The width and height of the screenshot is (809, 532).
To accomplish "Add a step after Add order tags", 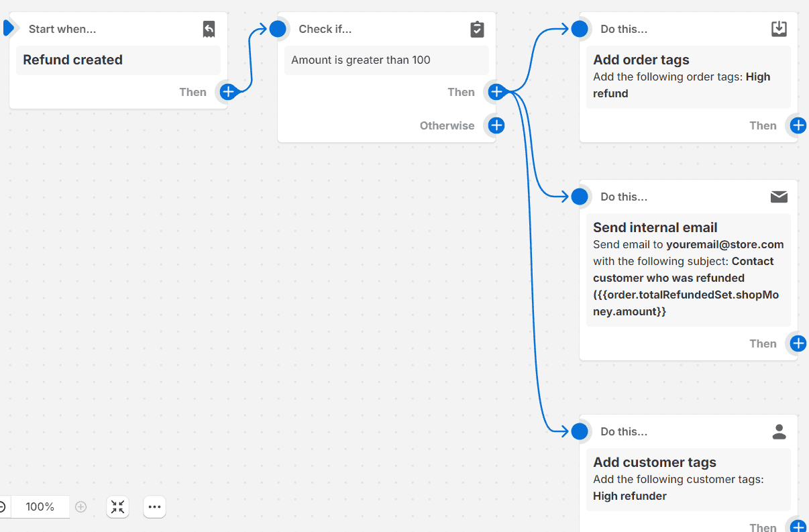I will click(798, 125).
